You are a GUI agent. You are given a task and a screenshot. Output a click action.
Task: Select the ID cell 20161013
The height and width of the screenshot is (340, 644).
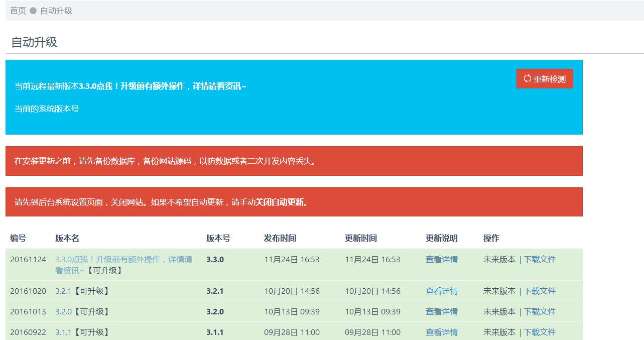pyautogui.click(x=28, y=311)
